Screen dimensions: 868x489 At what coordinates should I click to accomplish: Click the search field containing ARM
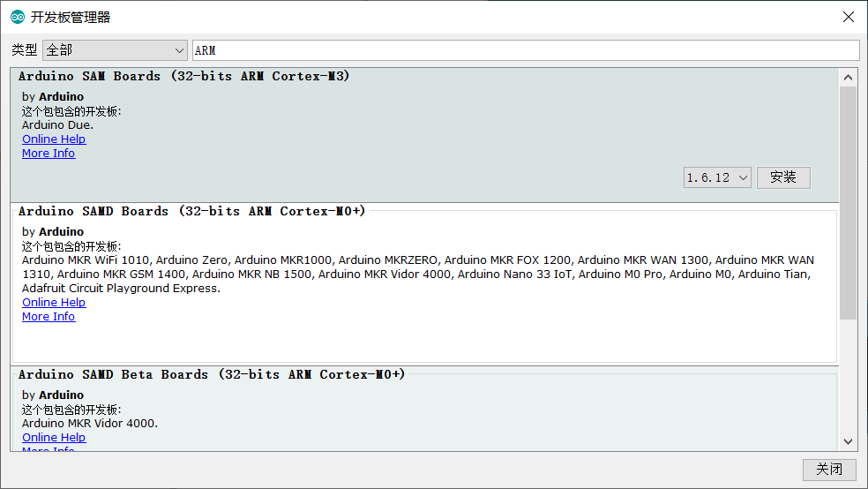tap(526, 50)
